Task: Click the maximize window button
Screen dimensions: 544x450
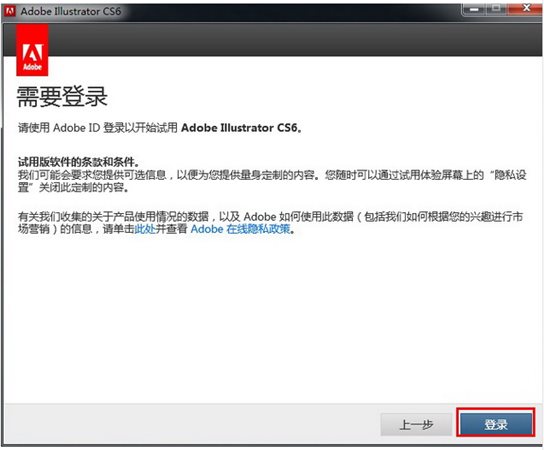Action: pyautogui.click(x=496, y=9)
